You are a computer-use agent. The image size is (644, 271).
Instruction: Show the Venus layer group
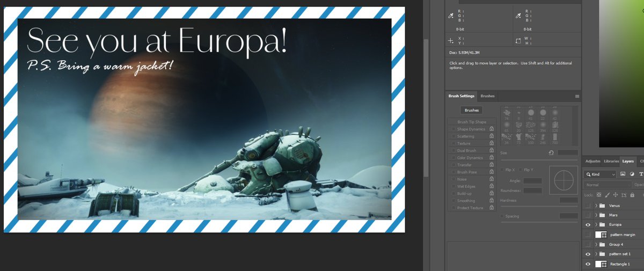click(588, 206)
